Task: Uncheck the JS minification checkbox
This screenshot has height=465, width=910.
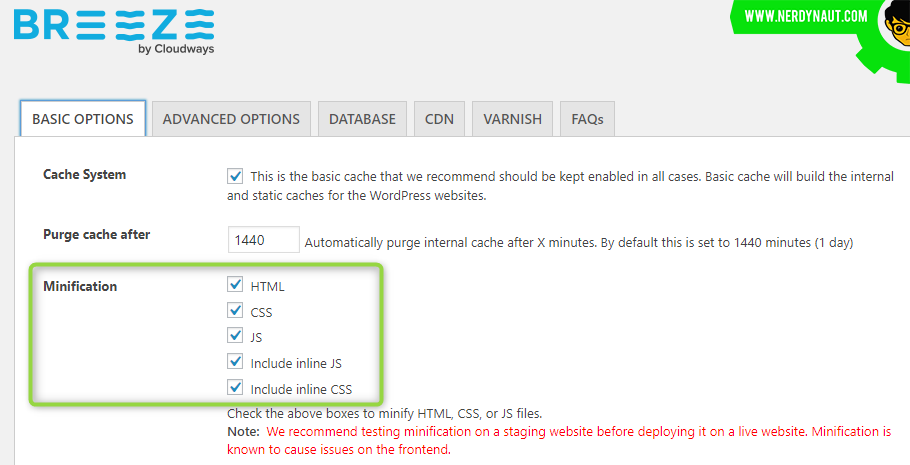Action: (x=235, y=336)
